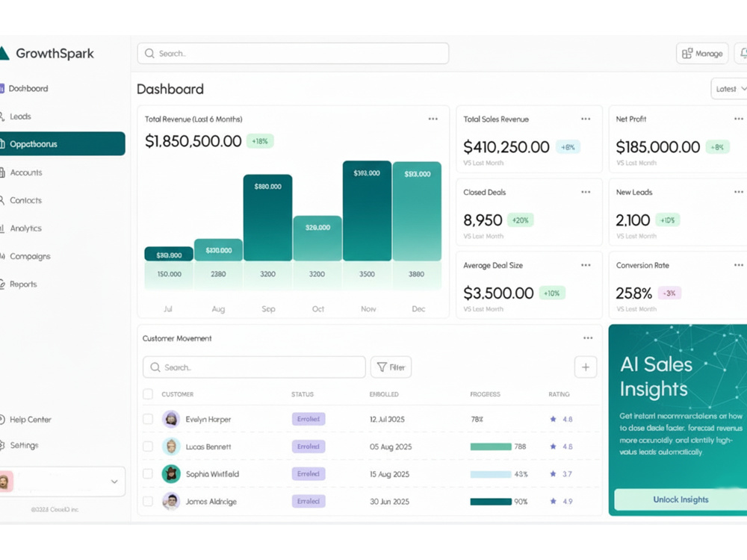This screenshot has height=560, width=747.
Task: Open Campaigns in the sidebar
Action: tap(25, 256)
